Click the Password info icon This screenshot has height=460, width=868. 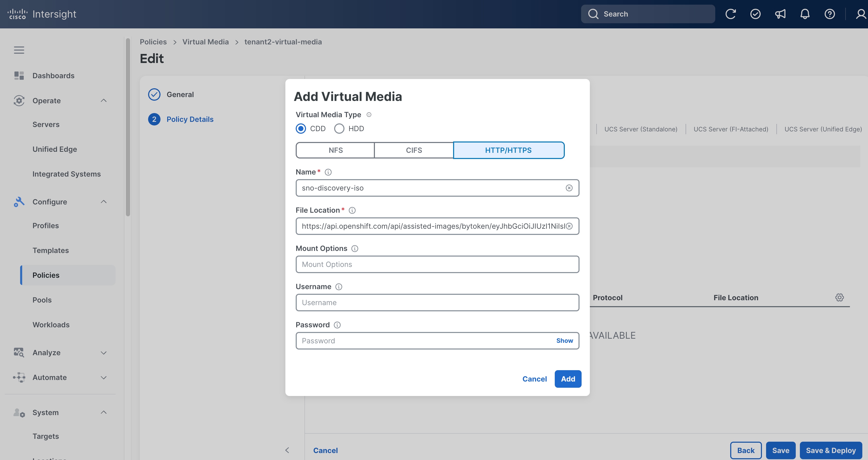(337, 325)
